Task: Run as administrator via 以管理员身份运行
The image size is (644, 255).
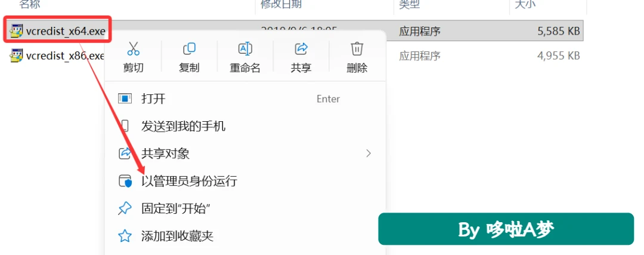Action: click(x=245, y=182)
